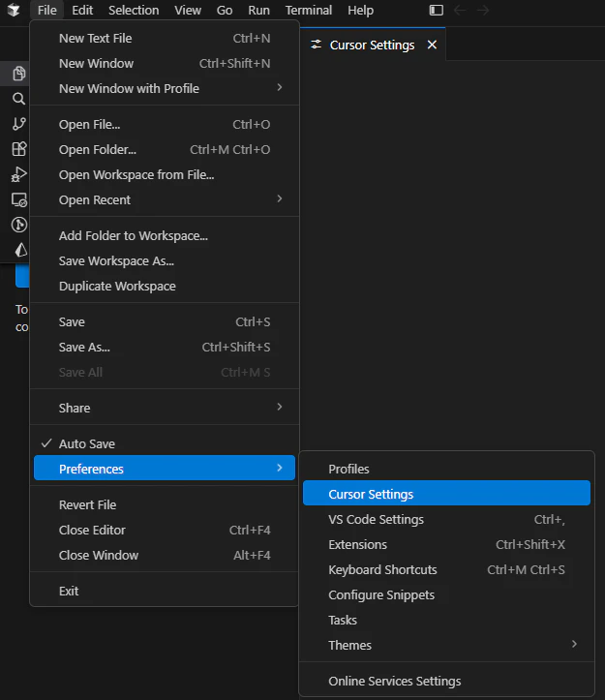Toggle primary sidebar layout icon
This screenshot has width=605, height=700.
437,10
